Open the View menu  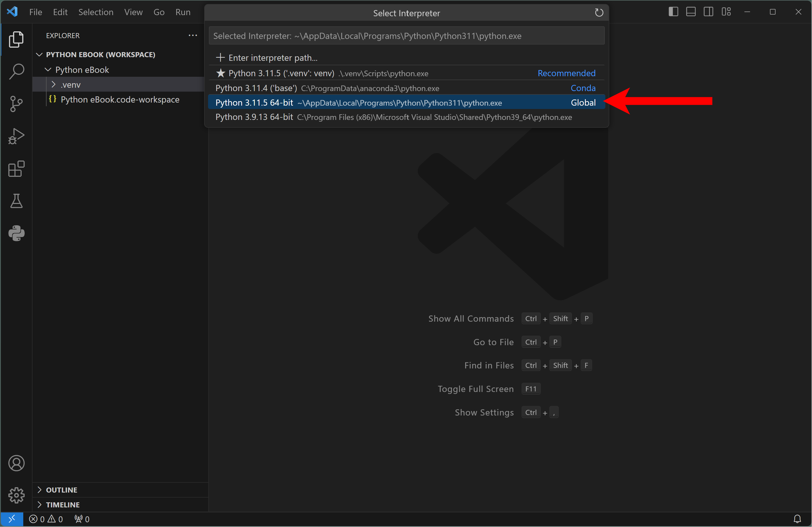[x=133, y=12]
